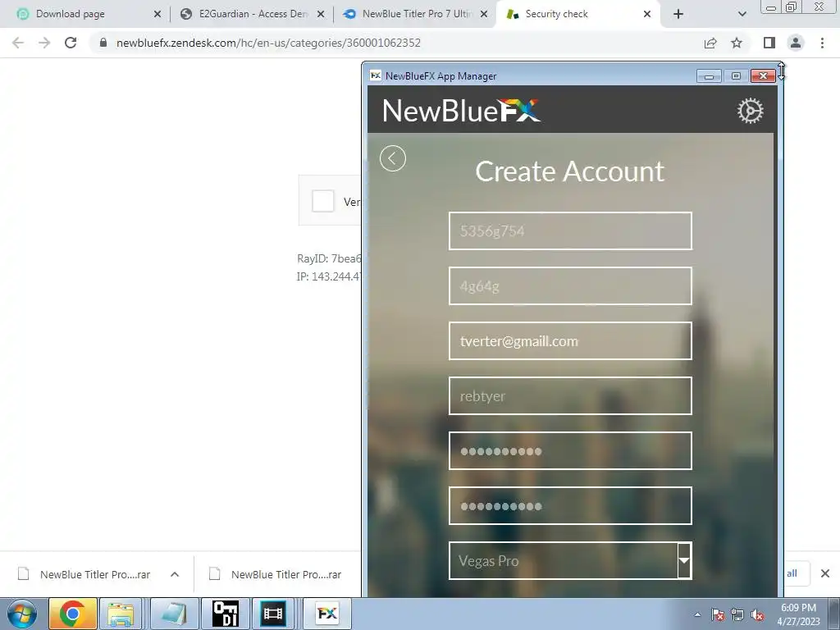Close the NewBlue Titler Pro tab

coord(484,15)
